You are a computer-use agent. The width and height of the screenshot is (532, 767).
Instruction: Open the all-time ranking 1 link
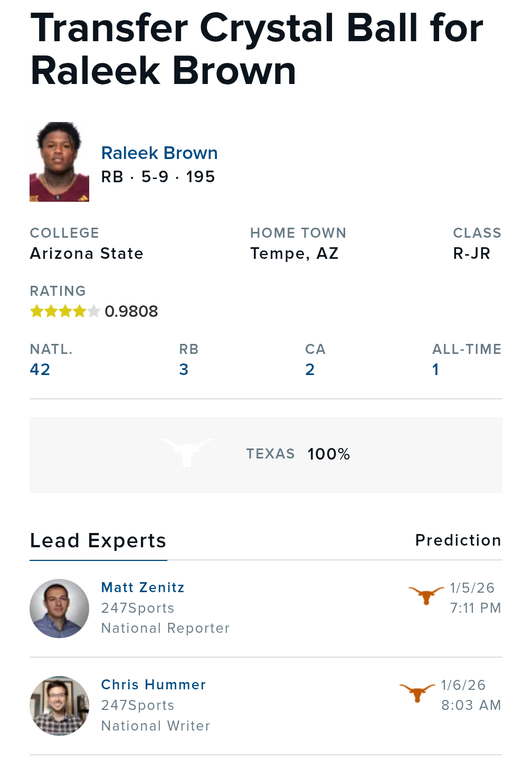(435, 369)
